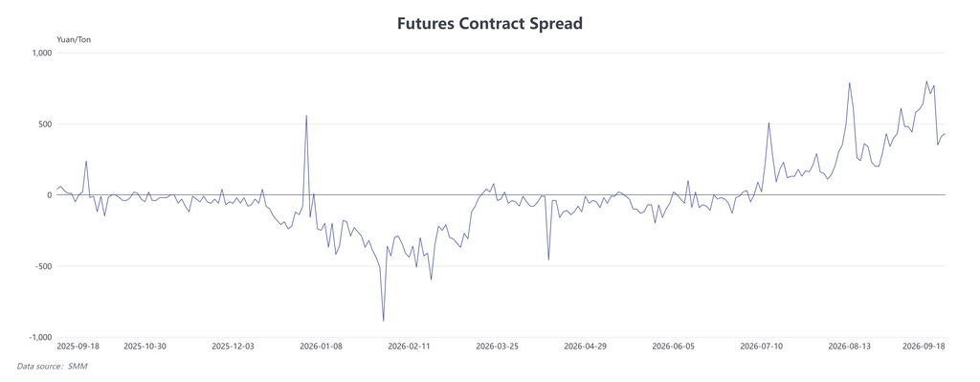Select the 2026-07-10 date axis label
This screenshot has height=382, width=980.
(762, 346)
